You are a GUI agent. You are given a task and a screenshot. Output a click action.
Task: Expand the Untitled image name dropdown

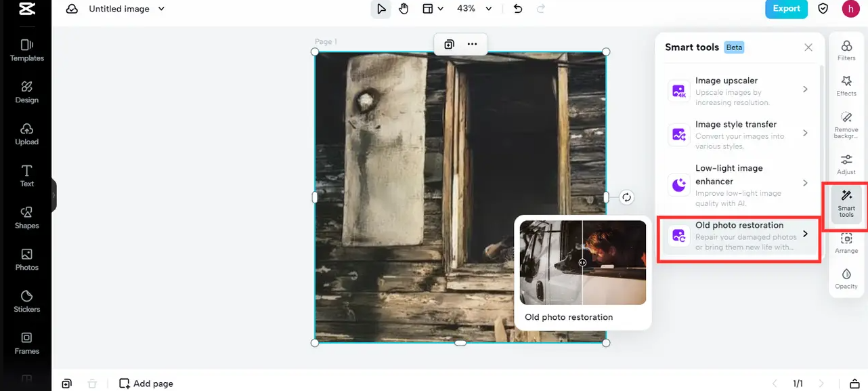click(161, 9)
